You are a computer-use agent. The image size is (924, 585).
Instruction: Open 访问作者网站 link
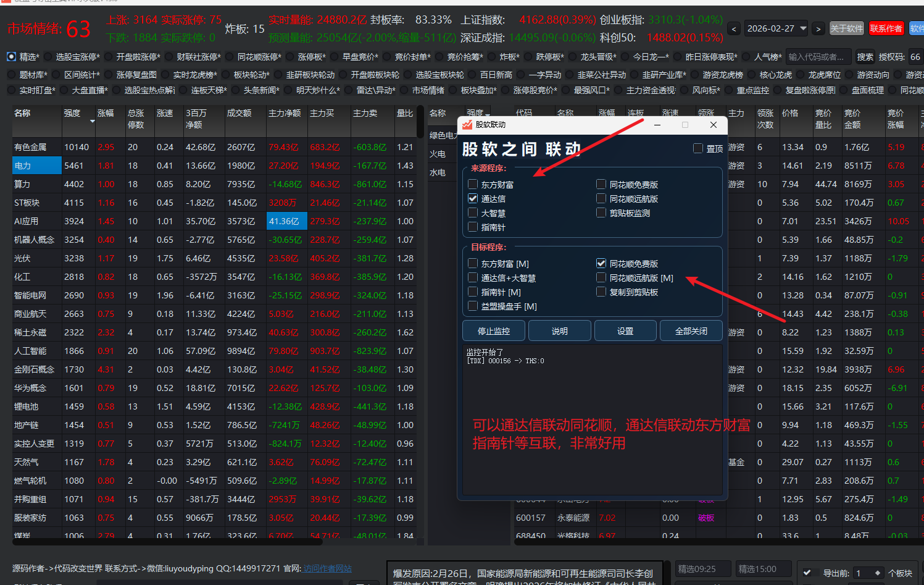[327, 568]
